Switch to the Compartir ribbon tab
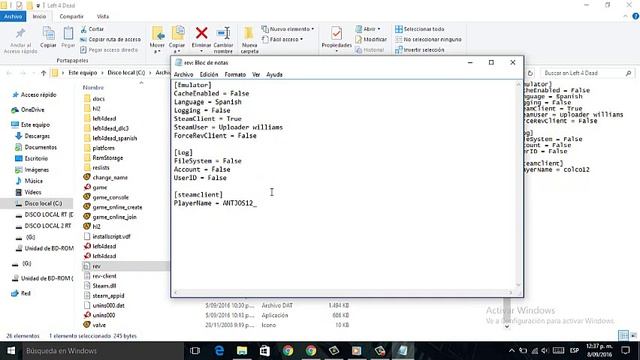The width and height of the screenshot is (640, 360). 71,16
